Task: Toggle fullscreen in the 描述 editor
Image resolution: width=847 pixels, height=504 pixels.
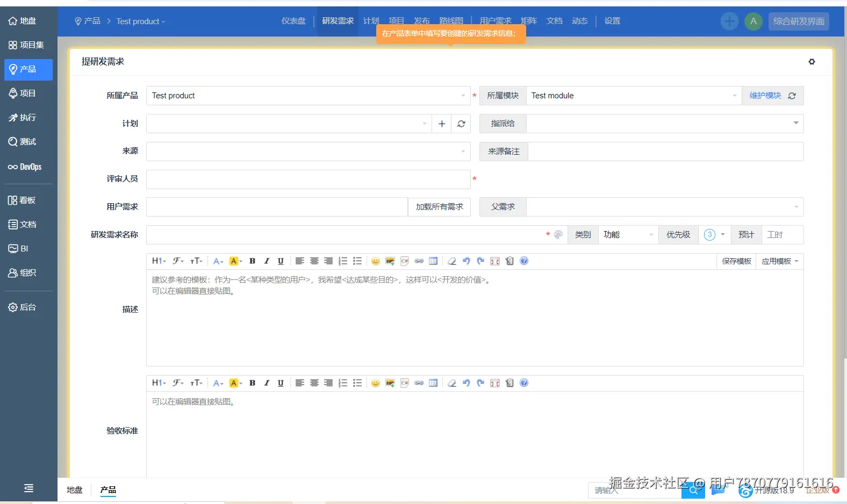Action: tap(495, 261)
